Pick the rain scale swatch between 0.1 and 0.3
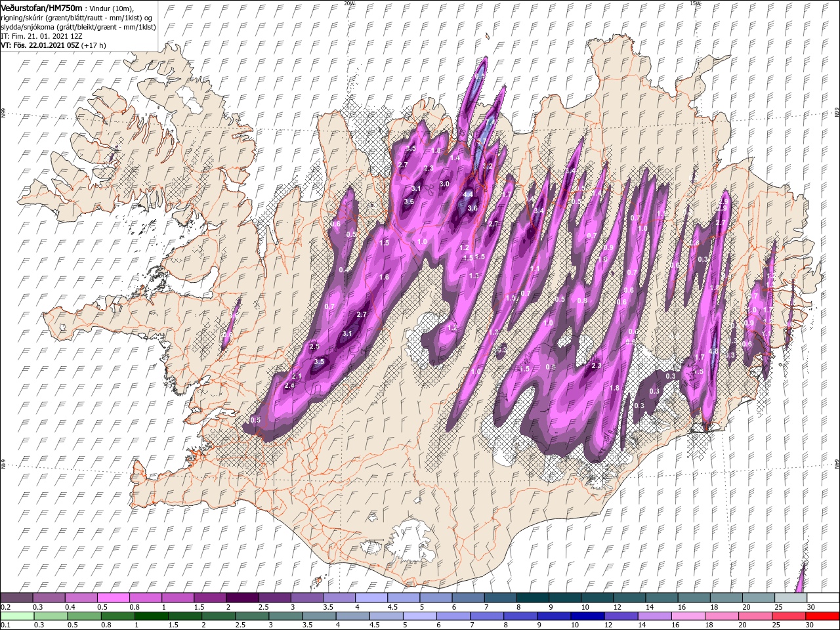The width and height of the screenshot is (840, 630). pyautogui.click(x=16, y=616)
